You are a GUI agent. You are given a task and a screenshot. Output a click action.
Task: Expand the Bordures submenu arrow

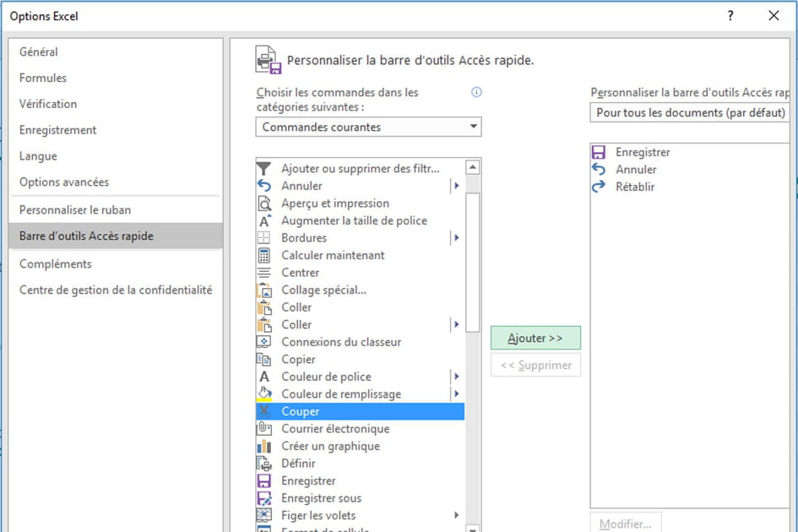[456, 237]
